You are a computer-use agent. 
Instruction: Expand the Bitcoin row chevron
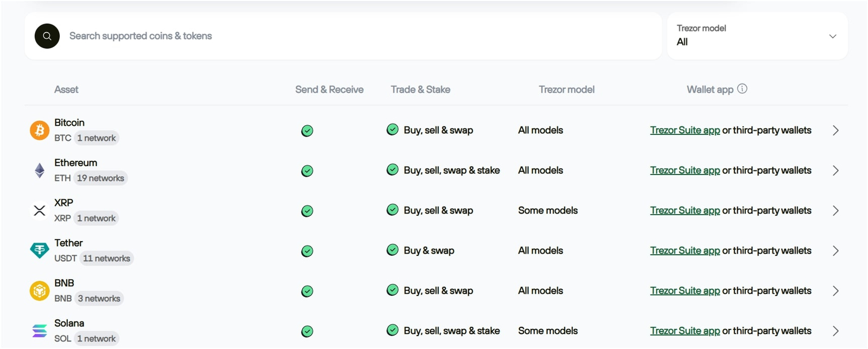[835, 131]
